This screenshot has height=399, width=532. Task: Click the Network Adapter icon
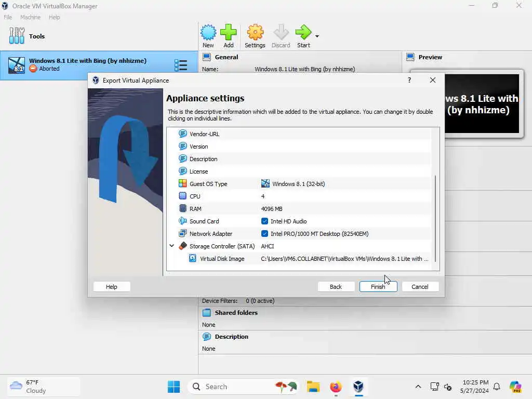pyautogui.click(x=182, y=233)
